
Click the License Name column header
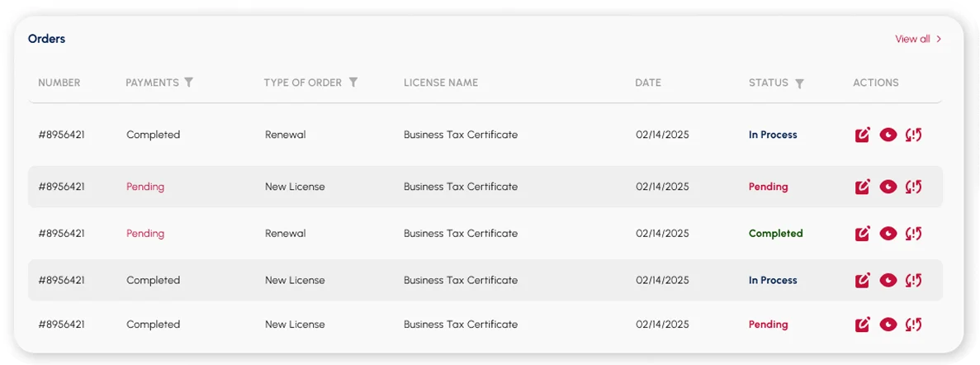click(441, 83)
